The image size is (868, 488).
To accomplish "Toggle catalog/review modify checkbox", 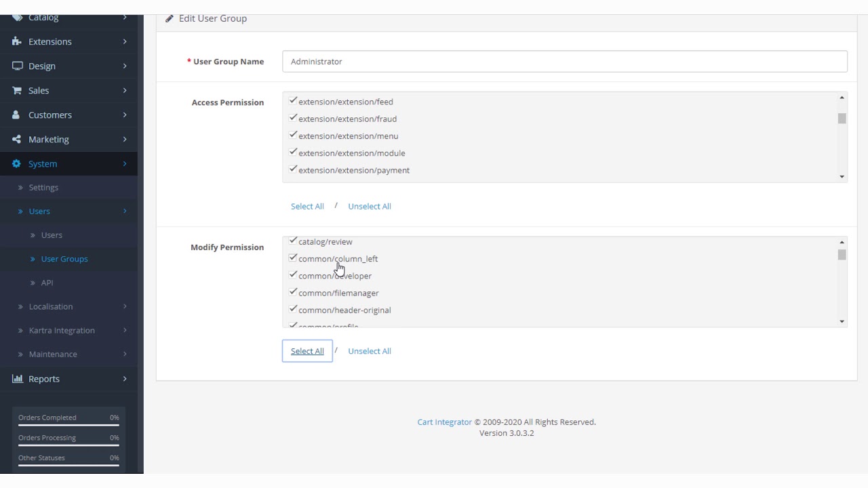I will point(293,241).
